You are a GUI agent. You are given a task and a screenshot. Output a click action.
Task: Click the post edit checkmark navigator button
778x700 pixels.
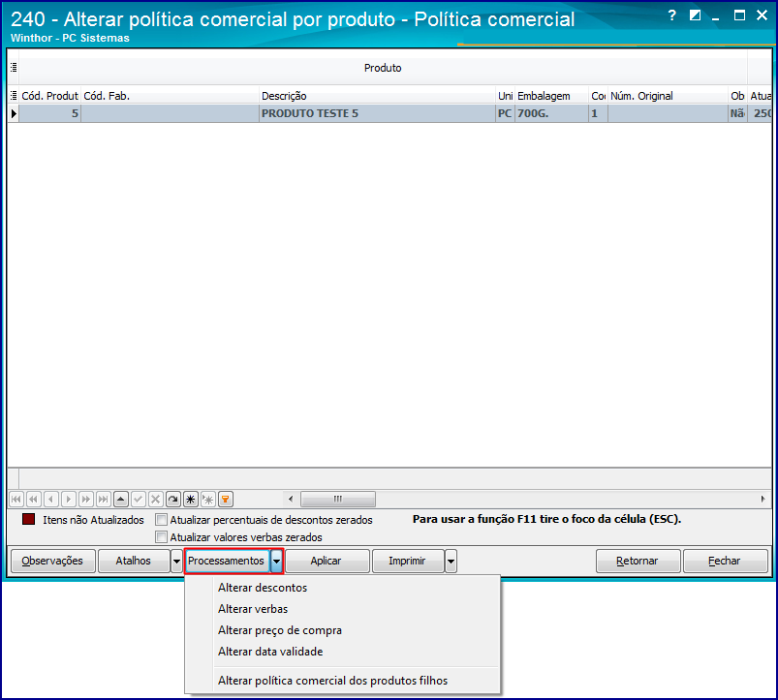pyautogui.click(x=139, y=499)
